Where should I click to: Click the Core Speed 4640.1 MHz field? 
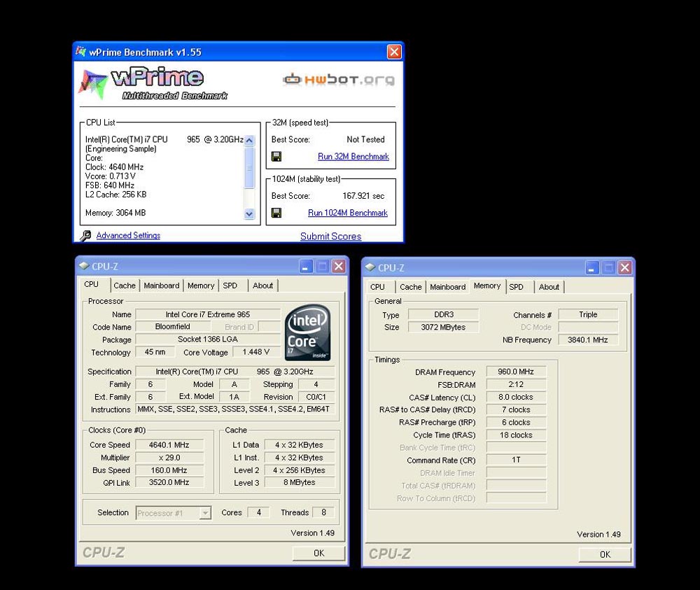[169, 445]
